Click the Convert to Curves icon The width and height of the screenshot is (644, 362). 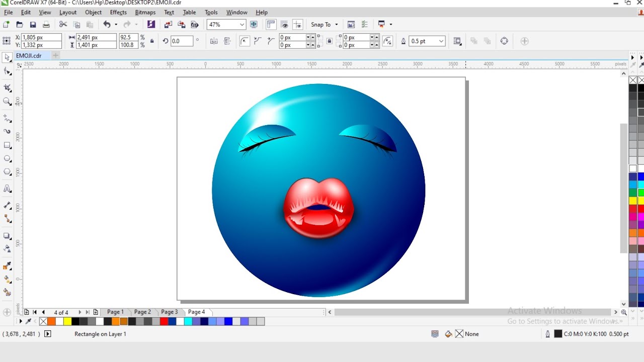coord(504,41)
